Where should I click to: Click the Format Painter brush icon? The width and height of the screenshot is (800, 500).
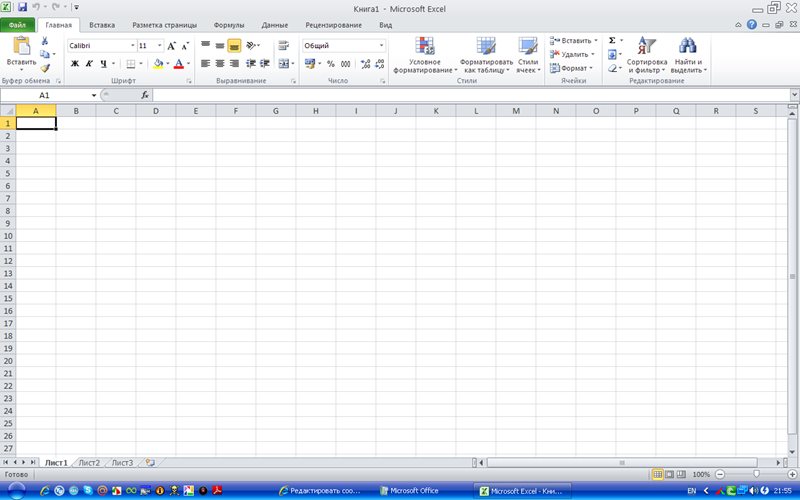45,67
